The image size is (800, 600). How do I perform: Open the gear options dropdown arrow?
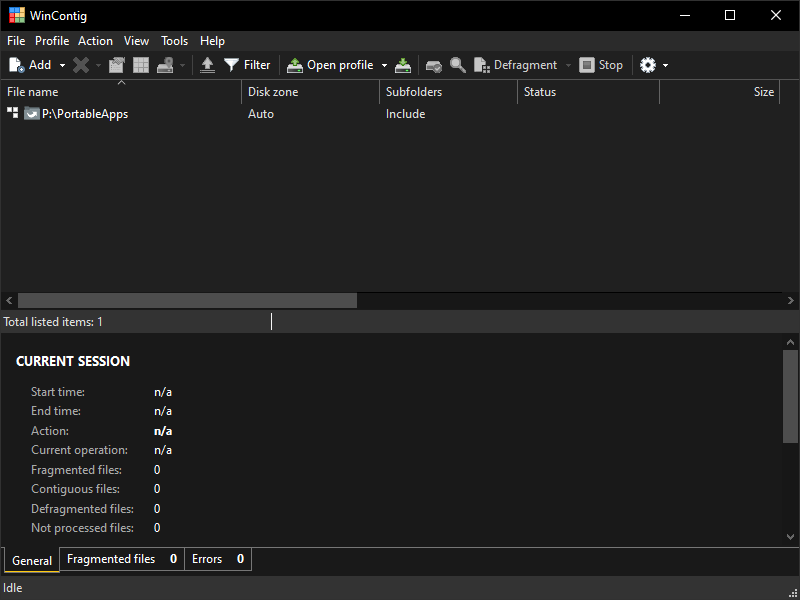(665, 65)
